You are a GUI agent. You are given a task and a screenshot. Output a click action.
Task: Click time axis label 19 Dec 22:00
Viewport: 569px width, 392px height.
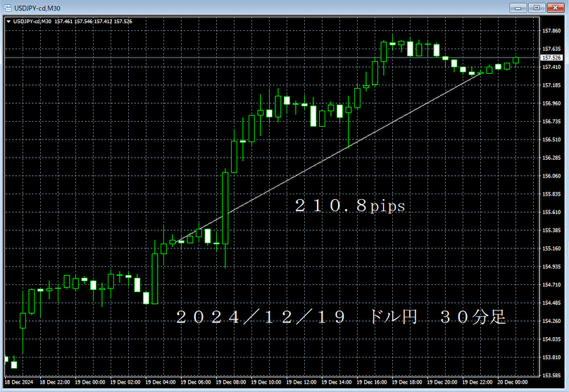477,382
